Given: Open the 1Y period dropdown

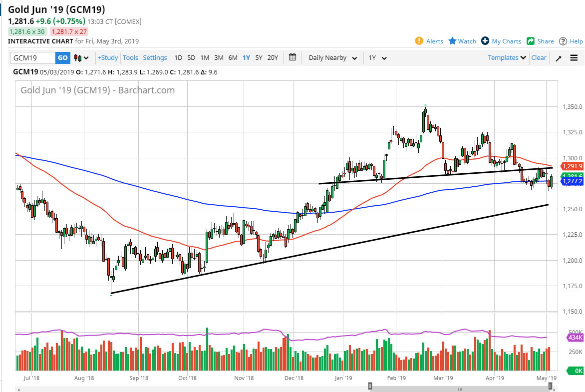Looking at the screenshot, I should pos(377,58).
